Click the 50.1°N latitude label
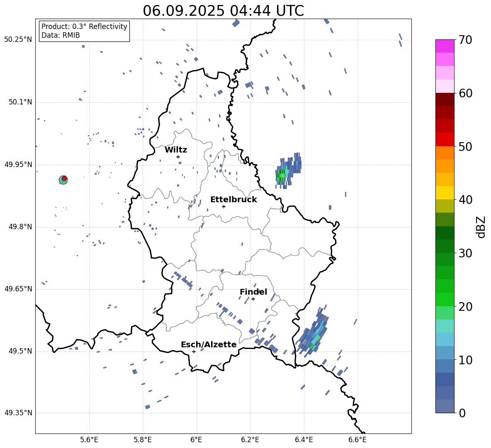This screenshot has width=491, height=448. tap(21, 102)
